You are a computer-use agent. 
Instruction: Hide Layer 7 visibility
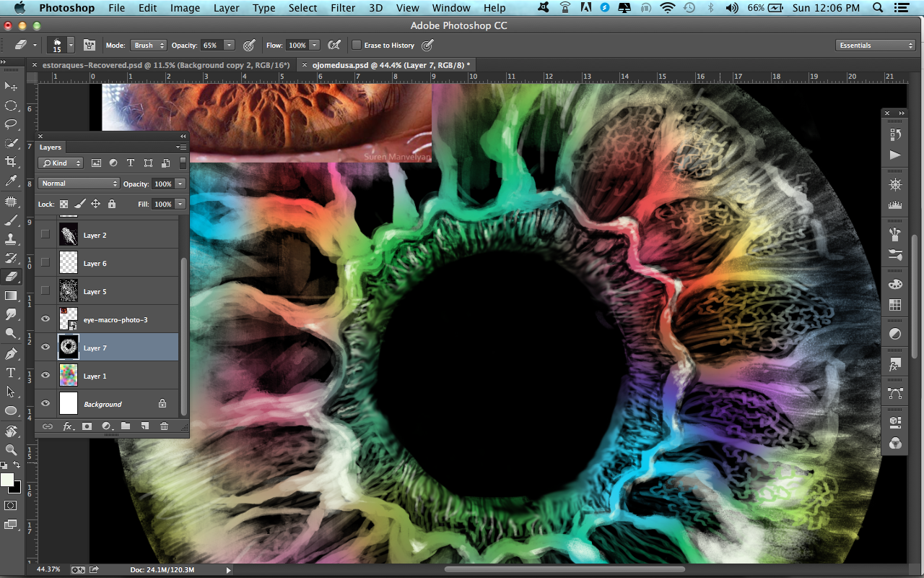45,347
